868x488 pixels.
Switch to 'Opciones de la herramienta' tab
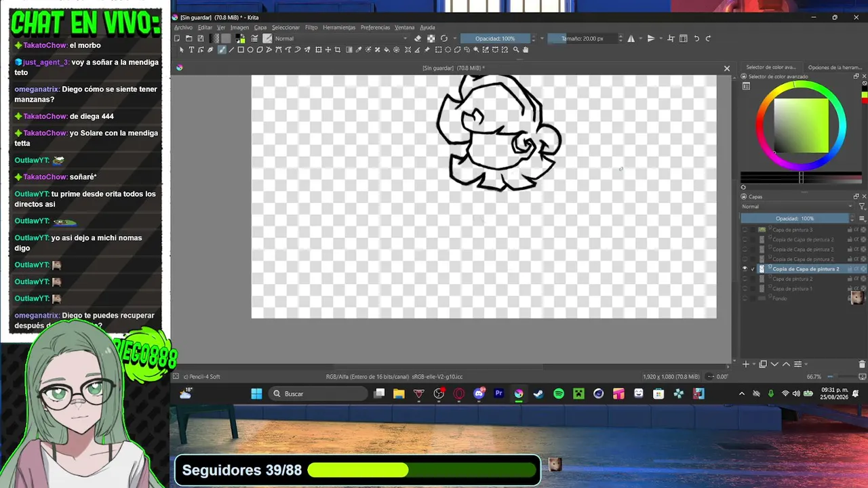point(835,67)
